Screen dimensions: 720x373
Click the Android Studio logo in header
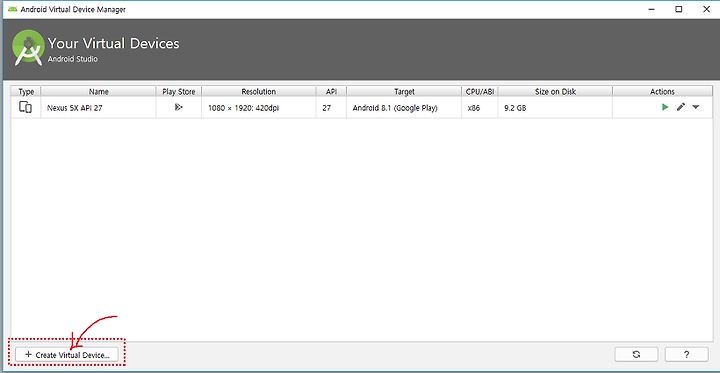[28, 48]
